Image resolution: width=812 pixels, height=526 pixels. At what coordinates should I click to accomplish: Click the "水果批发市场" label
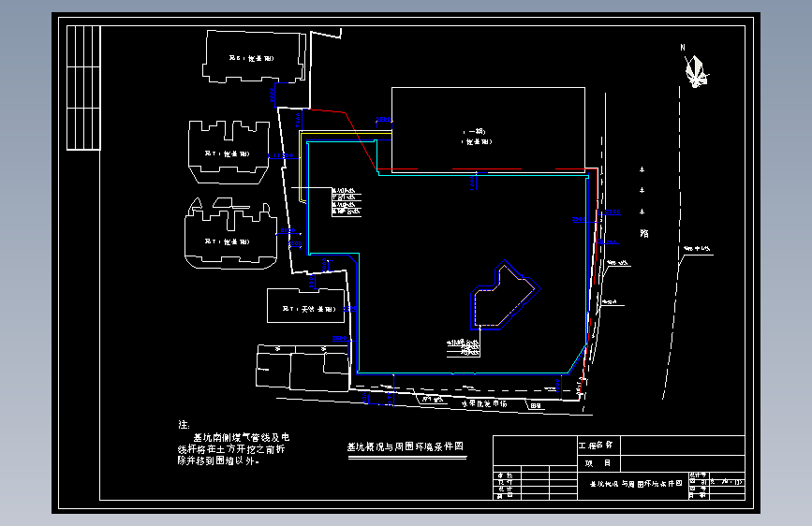[x=484, y=403]
